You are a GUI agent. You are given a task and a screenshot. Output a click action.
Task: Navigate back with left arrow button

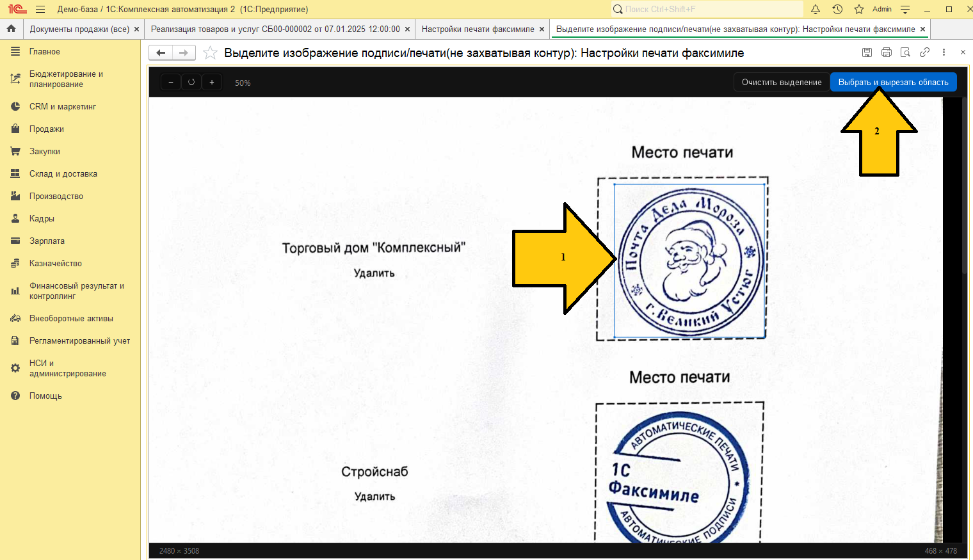coord(161,53)
